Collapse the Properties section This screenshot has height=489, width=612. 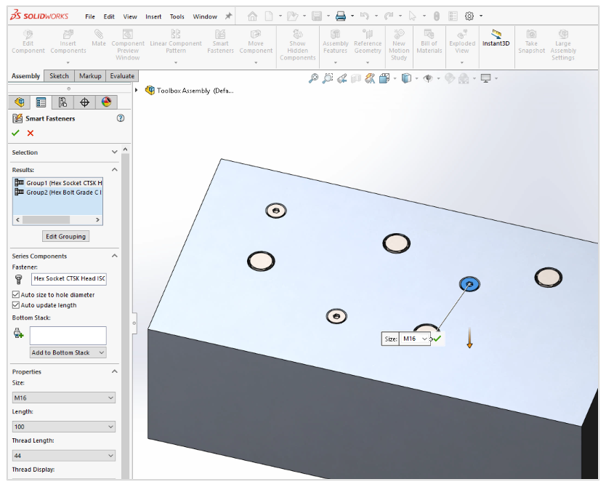[x=114, y=371]
